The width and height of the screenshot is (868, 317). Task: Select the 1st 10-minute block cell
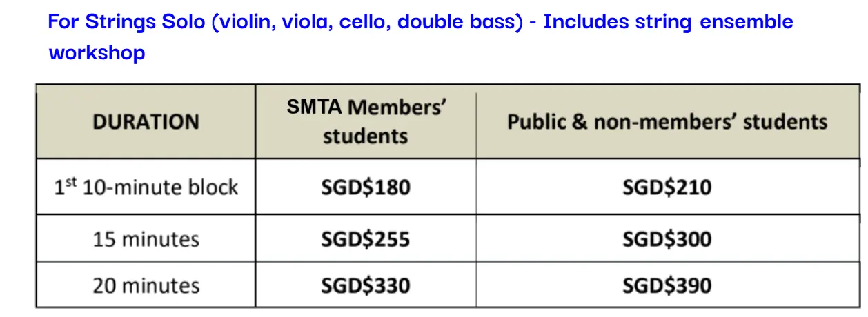[x=146, y=187]
